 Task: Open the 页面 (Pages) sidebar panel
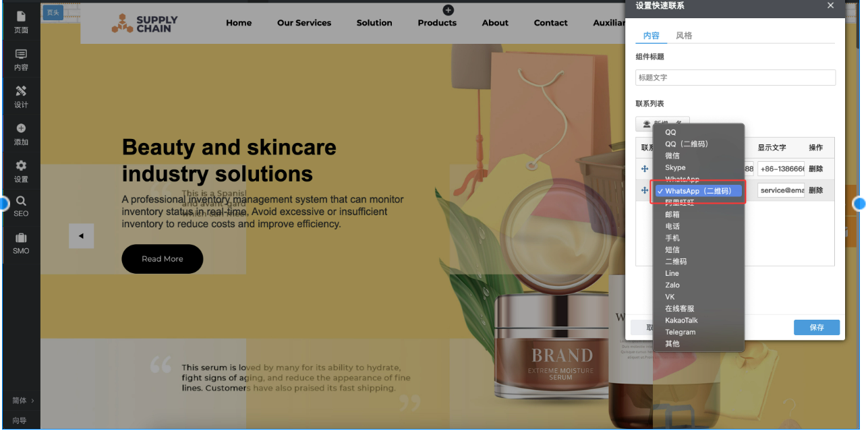(x=21, y=22)
